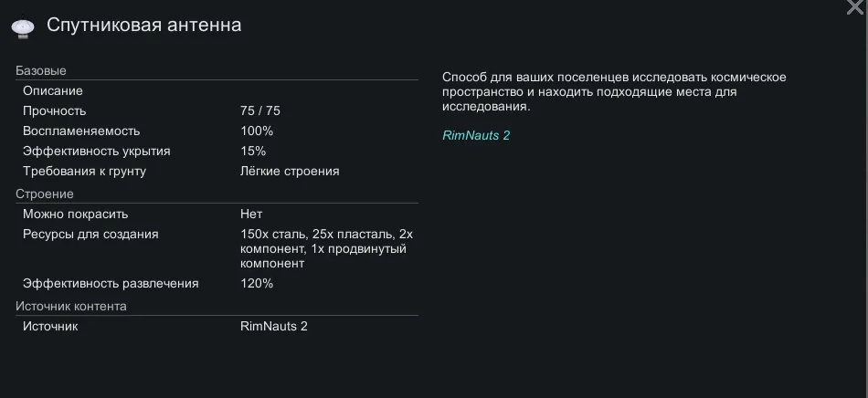Click the Базовые section header
This screenshot has height=398, width=868.
(x=41, y=71)
